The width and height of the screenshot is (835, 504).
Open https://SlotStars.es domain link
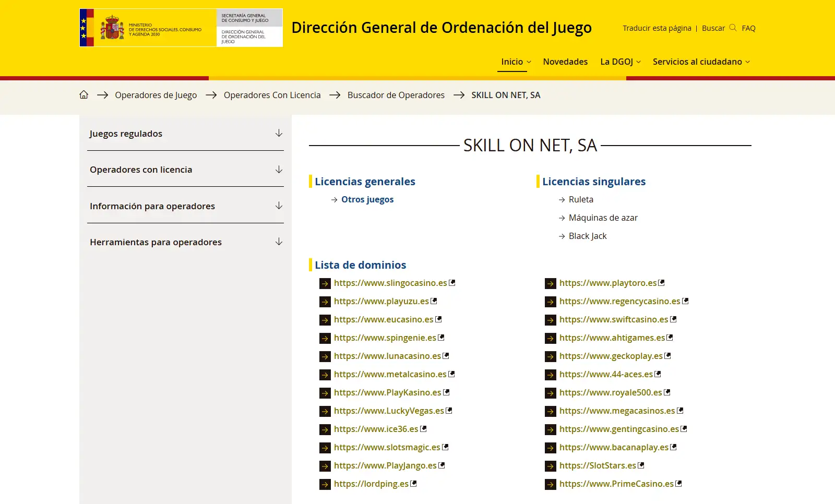[x=598, y=465]
